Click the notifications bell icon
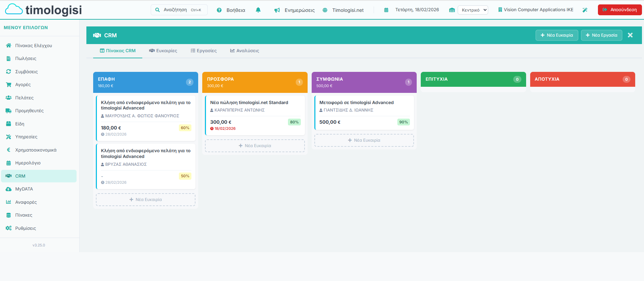The height and width of the screenshot is (281, 644). [x=258, y=10]
